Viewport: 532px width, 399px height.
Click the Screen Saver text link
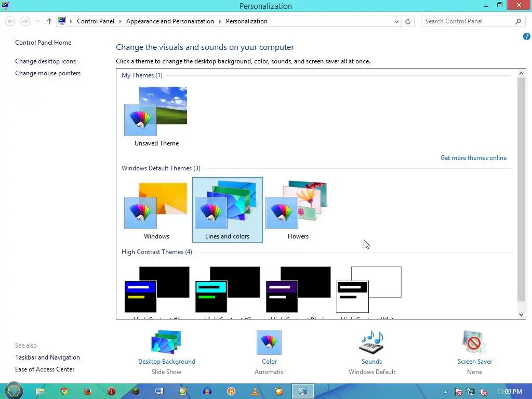pos(475,362)
